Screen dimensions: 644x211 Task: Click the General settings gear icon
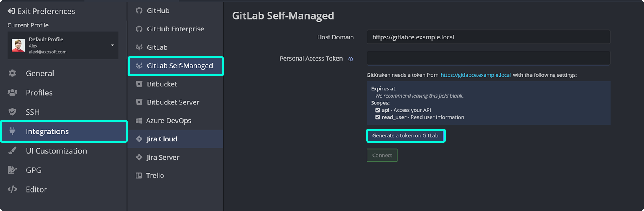12,73
